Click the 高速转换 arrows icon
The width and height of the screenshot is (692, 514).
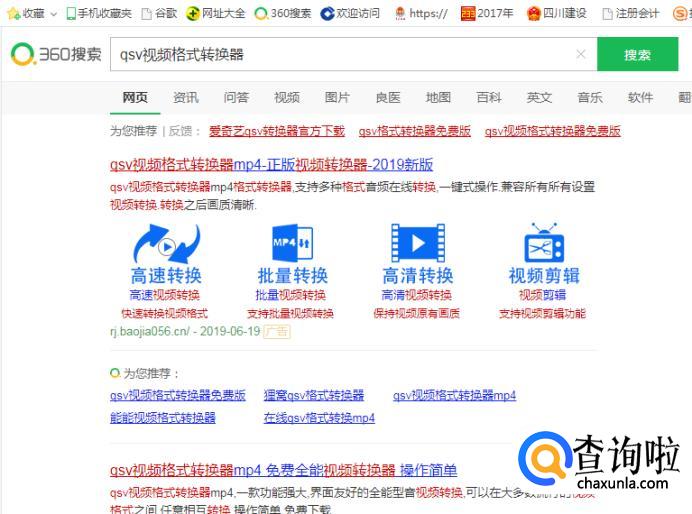pos(166,244)
